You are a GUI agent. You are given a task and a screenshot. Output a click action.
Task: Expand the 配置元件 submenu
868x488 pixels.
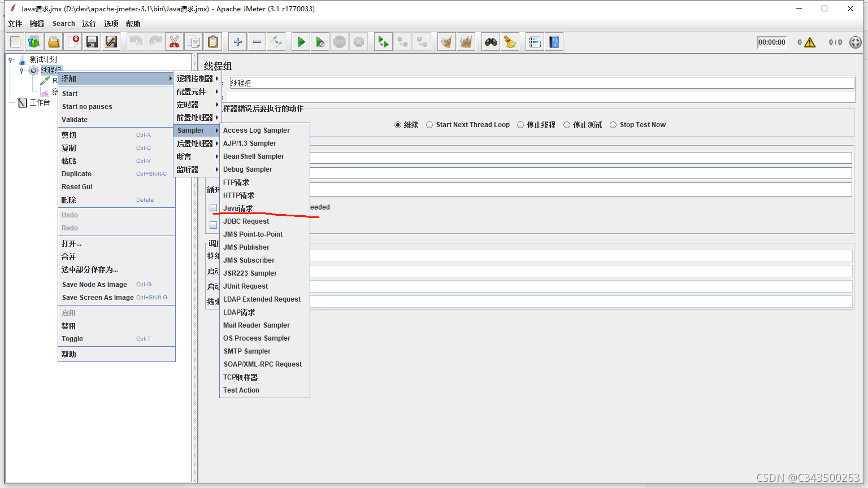pos(197,91)
